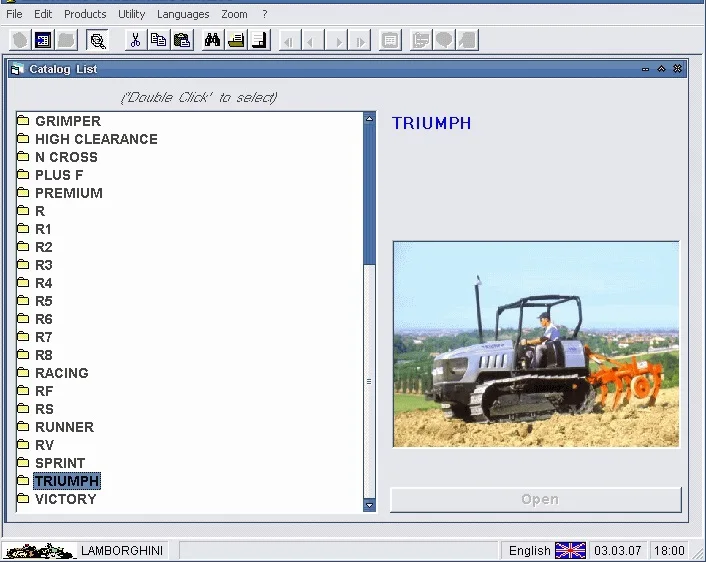Select the HIGH CLEARANCE catalog
Viewport: 706px width, 562px height.
(96, 139)
